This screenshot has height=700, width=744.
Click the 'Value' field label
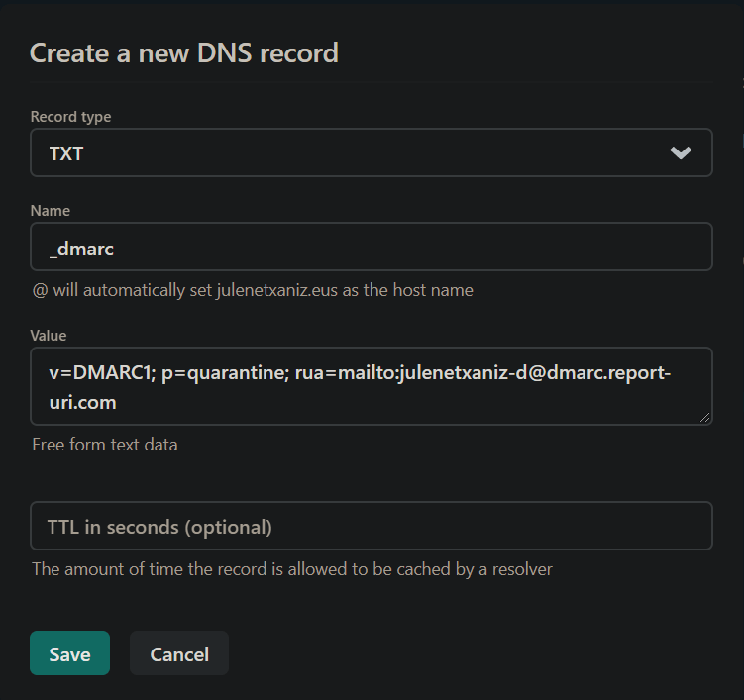click(49, 336)
